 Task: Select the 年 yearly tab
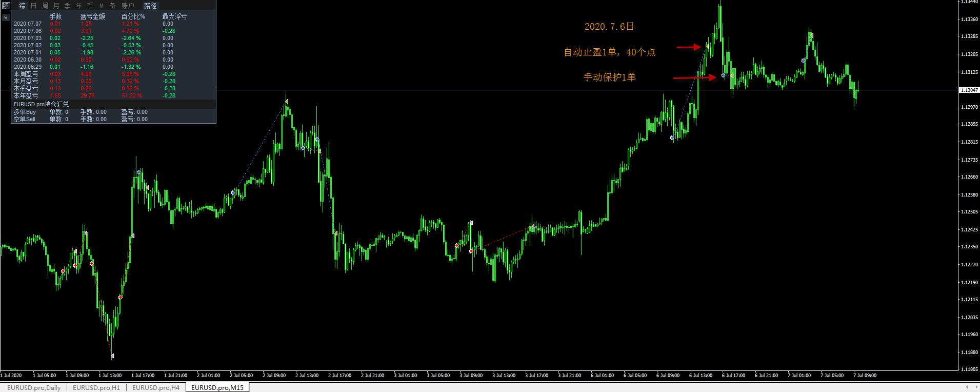tap(78, 6)
